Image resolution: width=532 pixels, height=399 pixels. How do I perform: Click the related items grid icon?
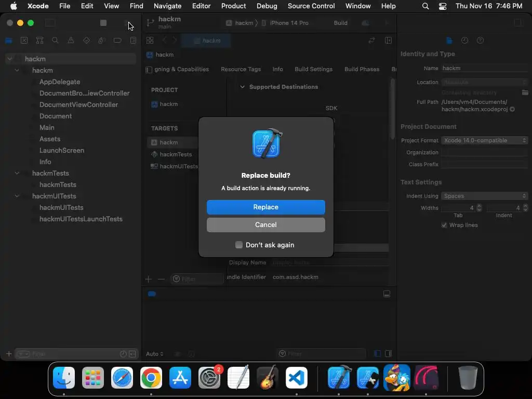coord(150,41)
